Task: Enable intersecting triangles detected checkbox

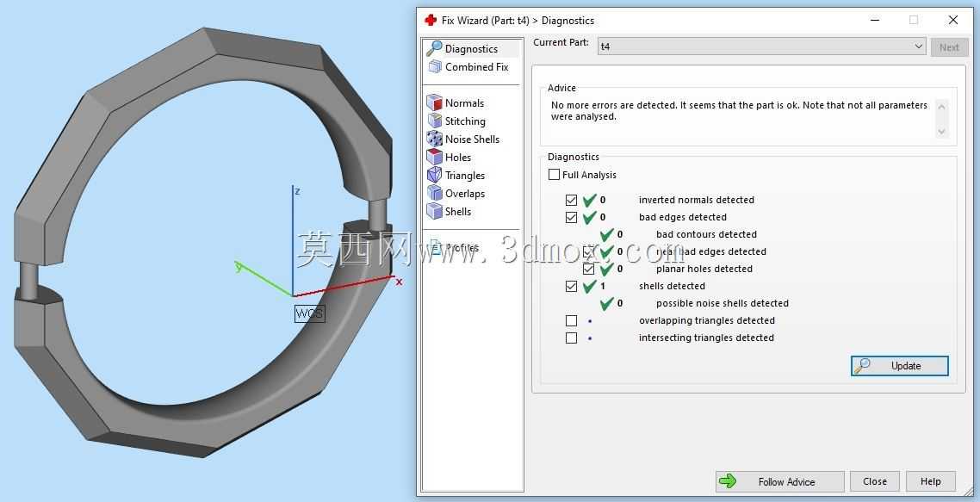Action: click(571, 338)
